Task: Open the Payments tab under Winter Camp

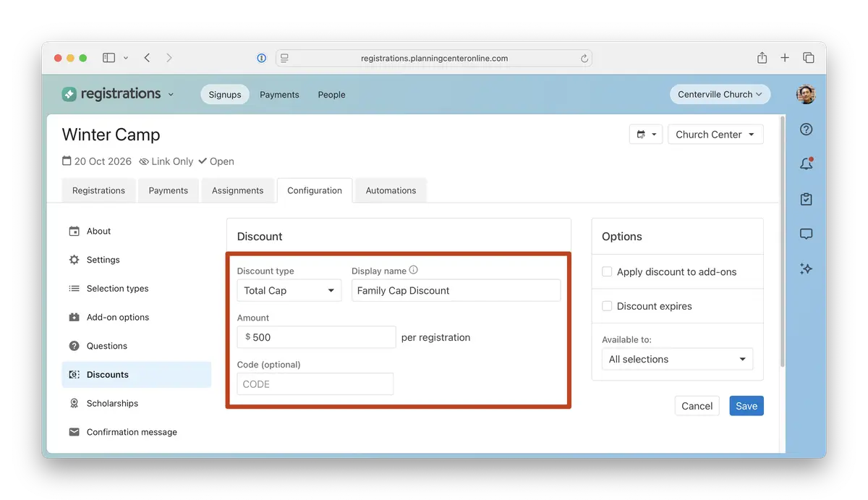Action: point(169,190)
